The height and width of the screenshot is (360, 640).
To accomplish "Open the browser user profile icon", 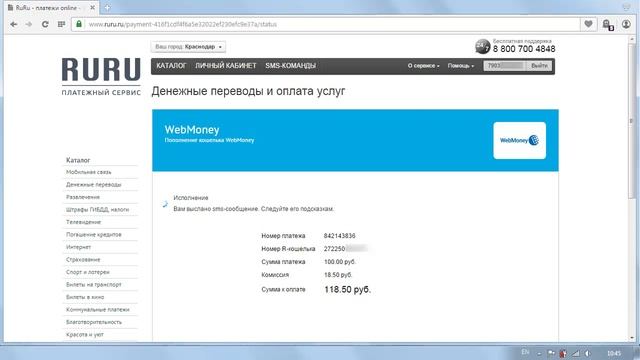I will coord(626,24).
